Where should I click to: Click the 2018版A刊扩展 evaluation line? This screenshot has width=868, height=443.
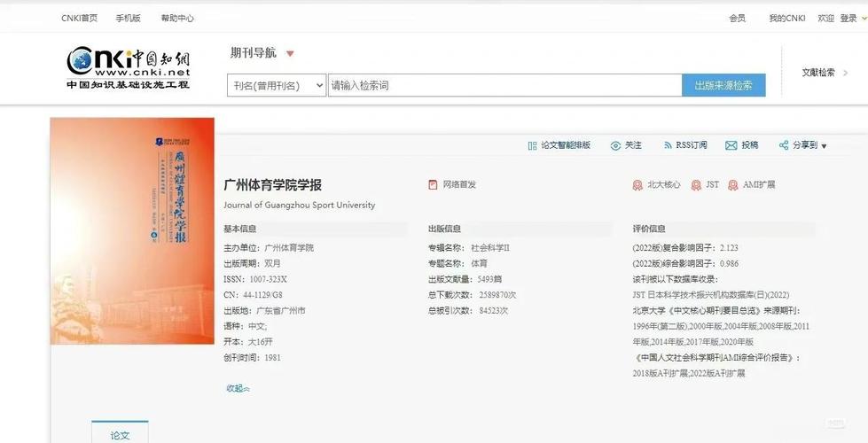(x=689, y=373)
